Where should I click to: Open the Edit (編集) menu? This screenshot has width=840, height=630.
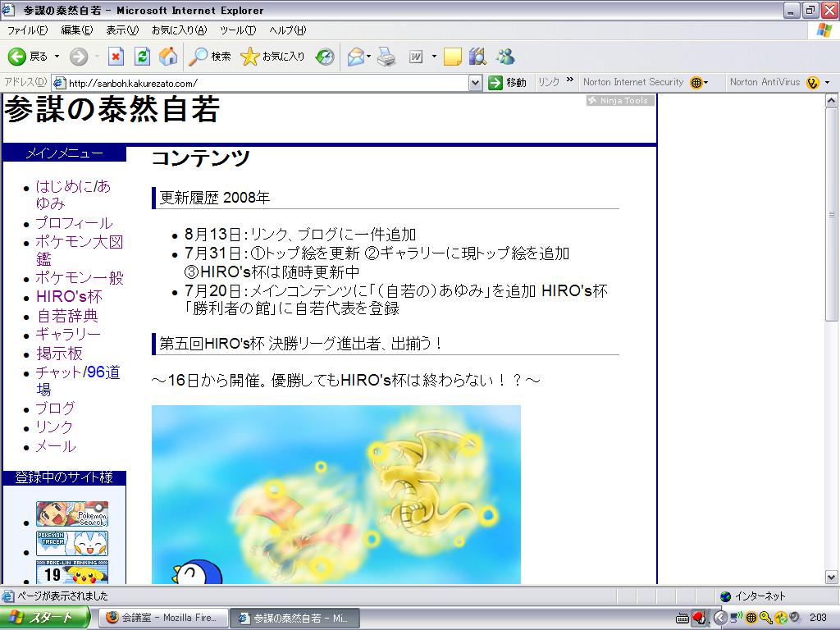point(76,30)
